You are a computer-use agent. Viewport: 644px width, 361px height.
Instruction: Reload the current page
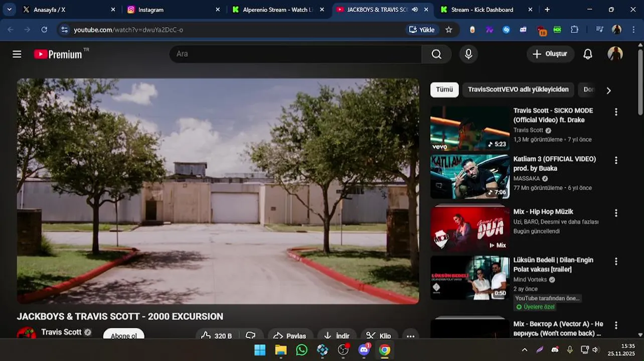(44, 30)
